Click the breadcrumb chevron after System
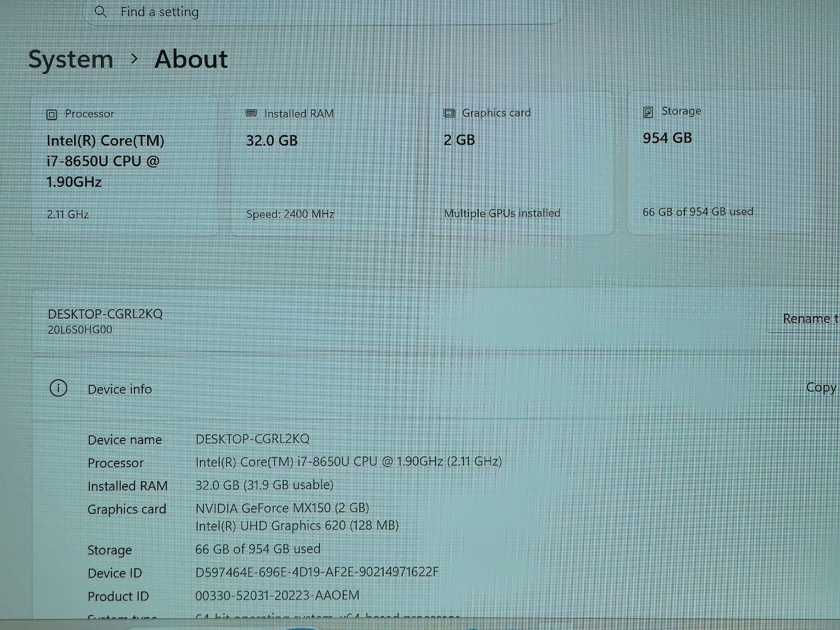 click(x=134, y=59)
